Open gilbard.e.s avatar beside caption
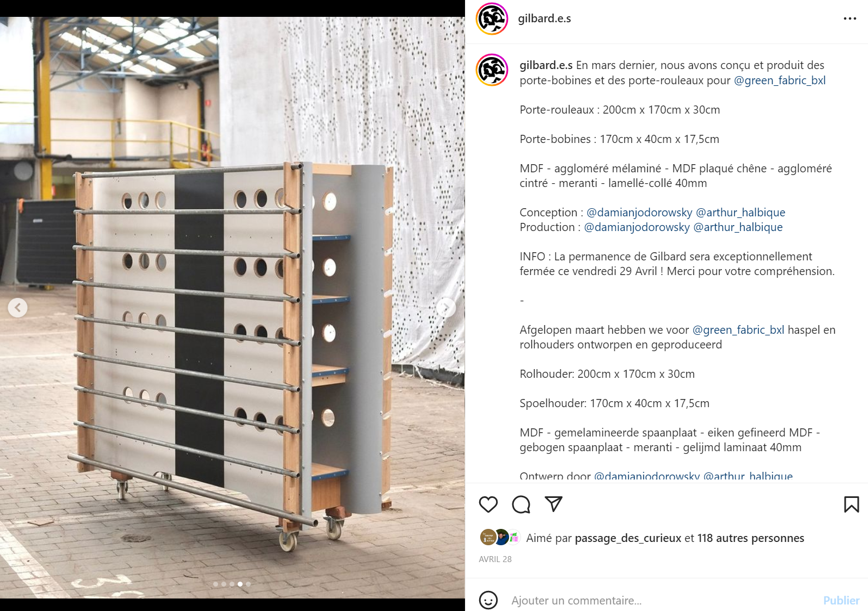The width and height of the screenshot is (868, 611). point(492,70)
